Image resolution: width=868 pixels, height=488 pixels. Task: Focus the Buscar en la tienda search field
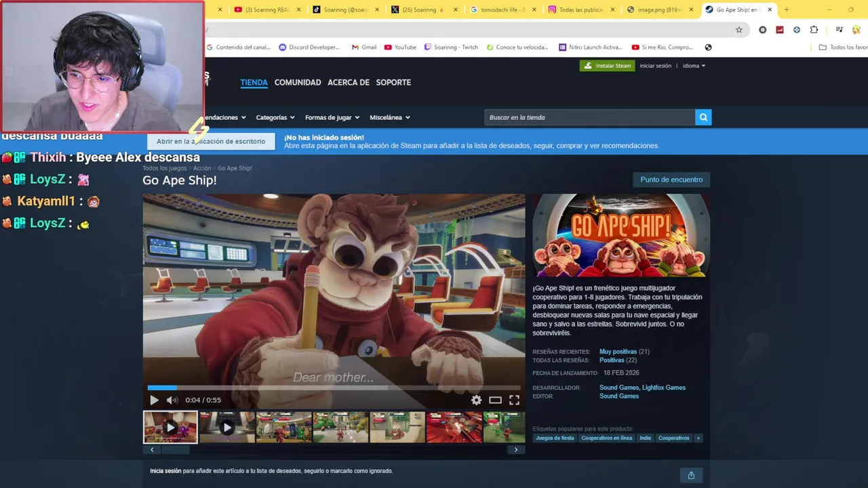[589, 117]
